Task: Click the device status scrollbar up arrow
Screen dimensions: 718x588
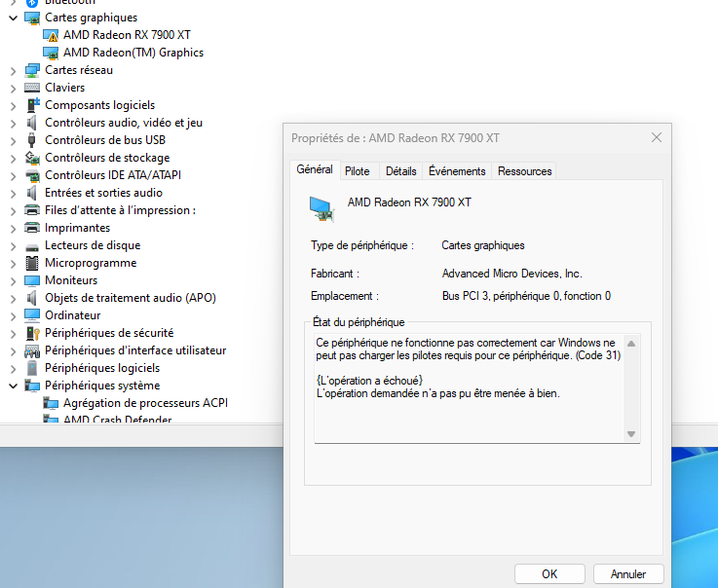Action: point(631,344)
